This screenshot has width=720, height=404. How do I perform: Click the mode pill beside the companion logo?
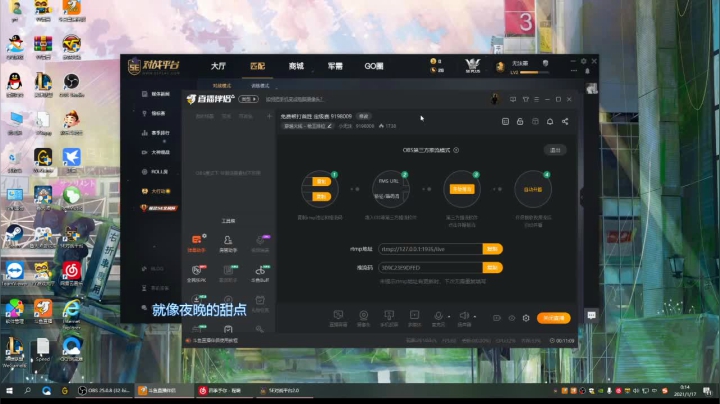pyautogui.click(x=248, y=99)
